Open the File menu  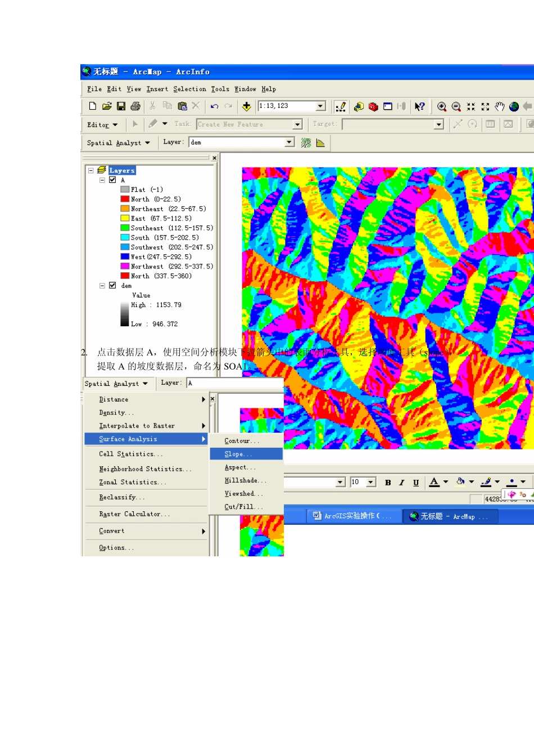pyautogui.click(x=94, y=89)
